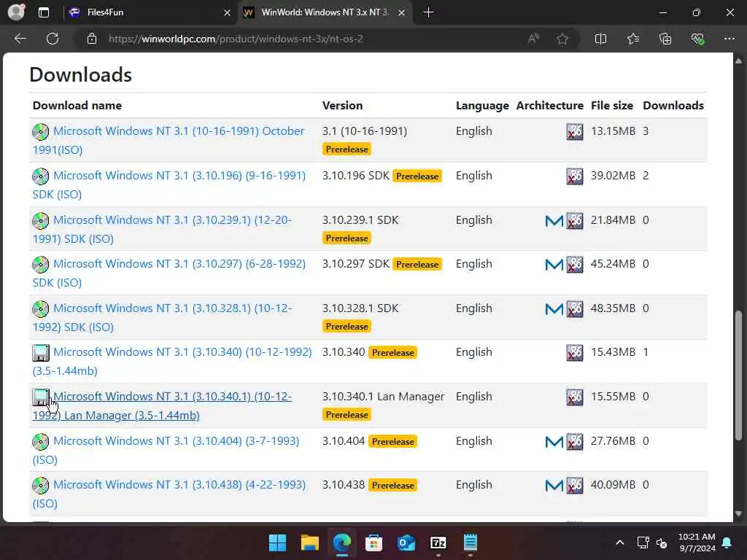The width and height of the screenshot is (747, 560).
Task: Click Prerelease badge next to 3.10.404
Action: (x=393, y=441)
